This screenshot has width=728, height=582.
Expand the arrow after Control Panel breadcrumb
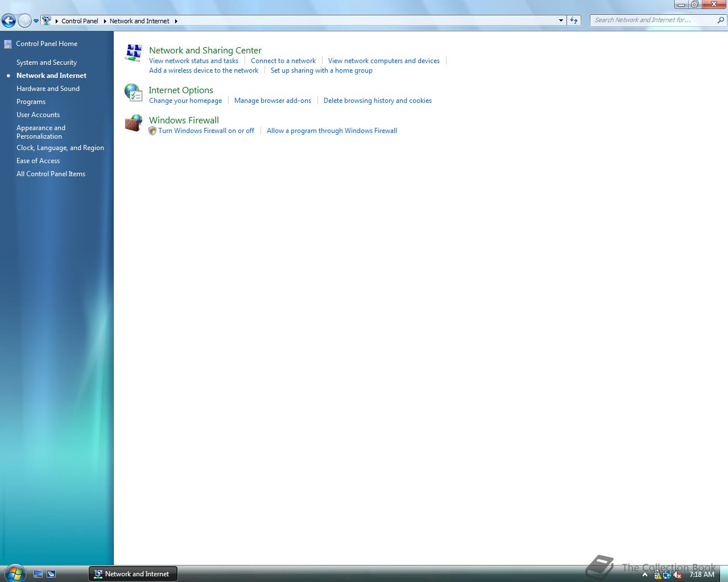coord(105,21)
